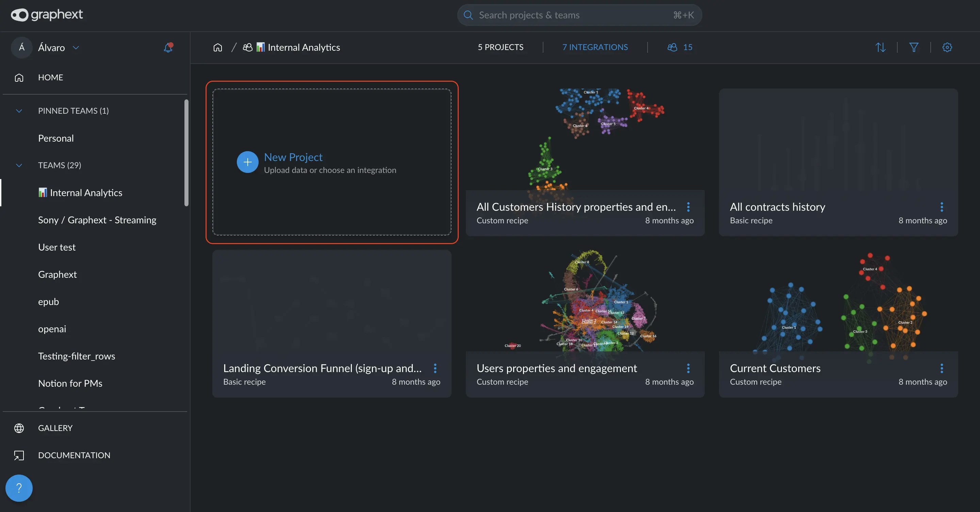Image resolution: width=980 pixels, height=512 pixels.
Task: Click the filter funnel icon
Action: pos(914,47)
